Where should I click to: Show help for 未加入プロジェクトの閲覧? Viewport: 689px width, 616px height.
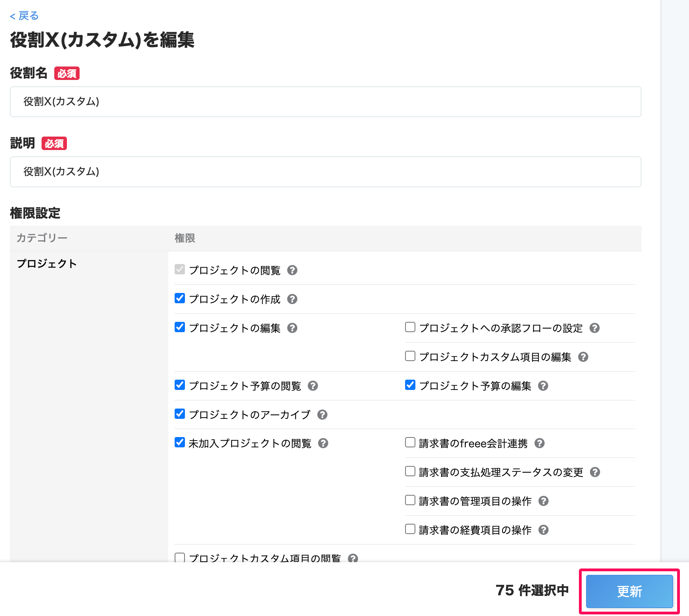(x=323, y=443)
